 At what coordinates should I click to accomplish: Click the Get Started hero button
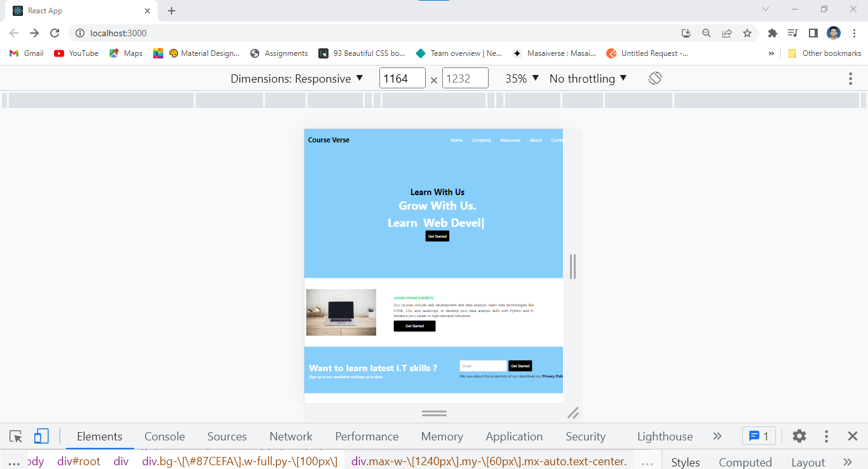tap(437, 236)
